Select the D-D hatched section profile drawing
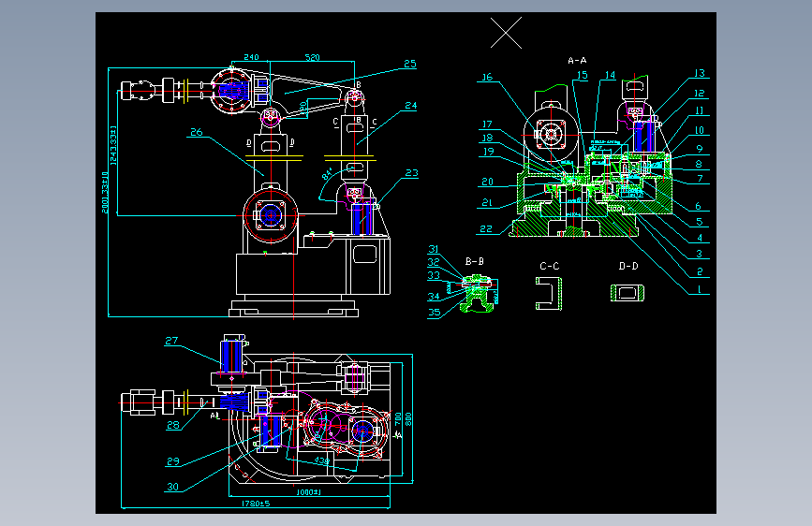Screen dimensions: 812x526 627,293
